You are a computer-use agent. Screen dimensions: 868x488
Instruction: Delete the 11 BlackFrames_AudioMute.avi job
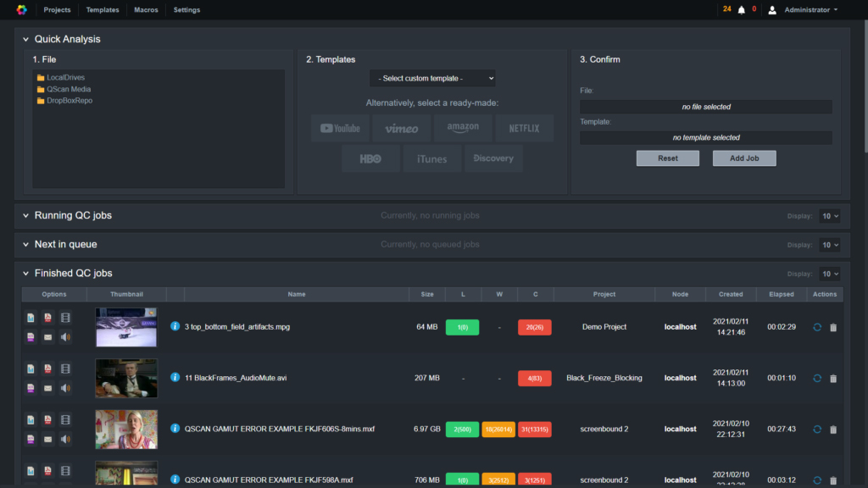coord(833,379)
